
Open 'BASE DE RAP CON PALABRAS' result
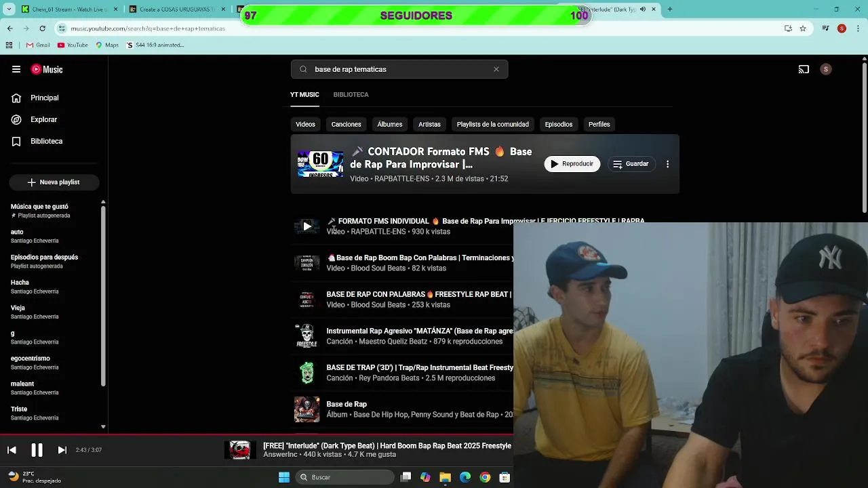tap(419, 294)
